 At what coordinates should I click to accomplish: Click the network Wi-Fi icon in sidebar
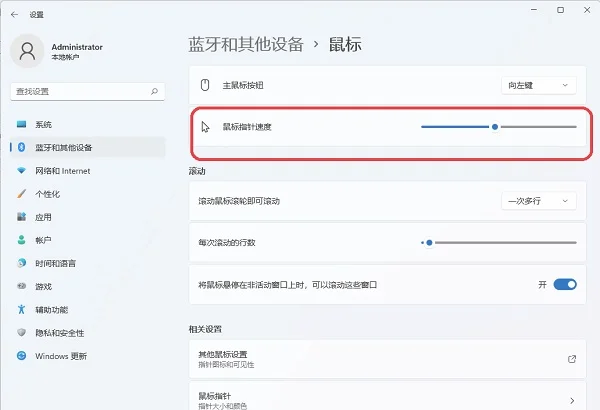pyautogui.click(x=21, y=170)
